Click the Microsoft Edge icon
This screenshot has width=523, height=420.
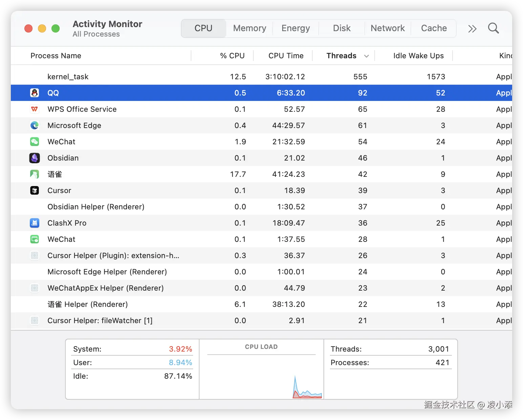tap(35, 125)
